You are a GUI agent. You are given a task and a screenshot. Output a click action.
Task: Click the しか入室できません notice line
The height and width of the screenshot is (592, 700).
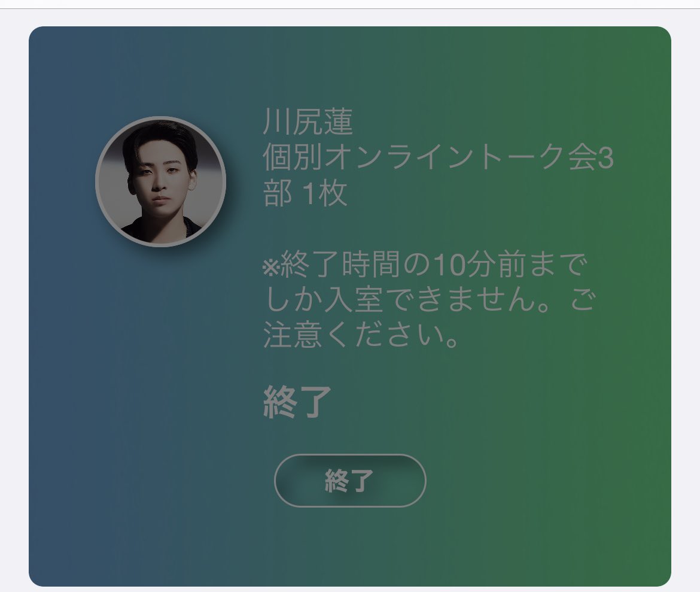pyautogui.click(x=428, y=300)
